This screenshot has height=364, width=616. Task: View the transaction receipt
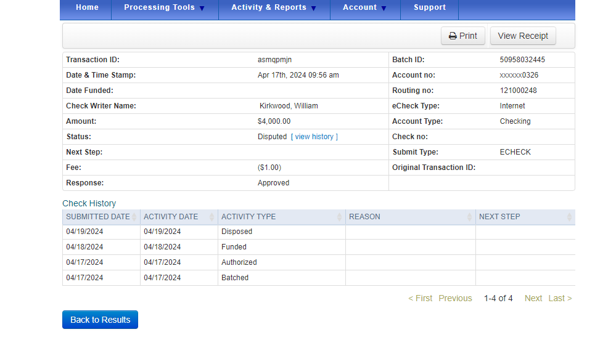point(523,36)
